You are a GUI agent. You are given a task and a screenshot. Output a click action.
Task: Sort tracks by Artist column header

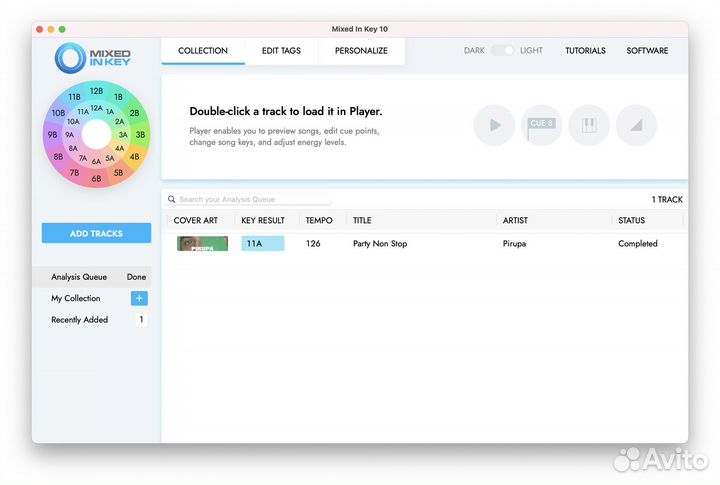click(515, 220)
